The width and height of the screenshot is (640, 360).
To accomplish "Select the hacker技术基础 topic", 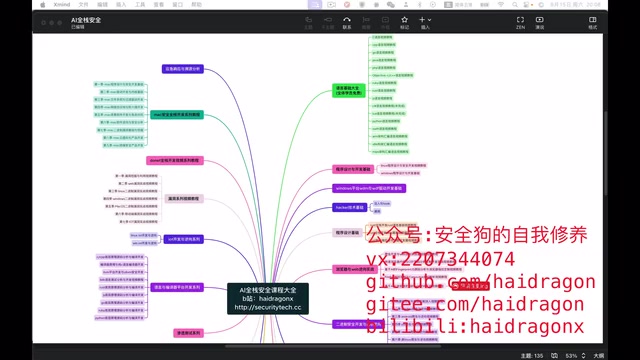I will point(349,207).
